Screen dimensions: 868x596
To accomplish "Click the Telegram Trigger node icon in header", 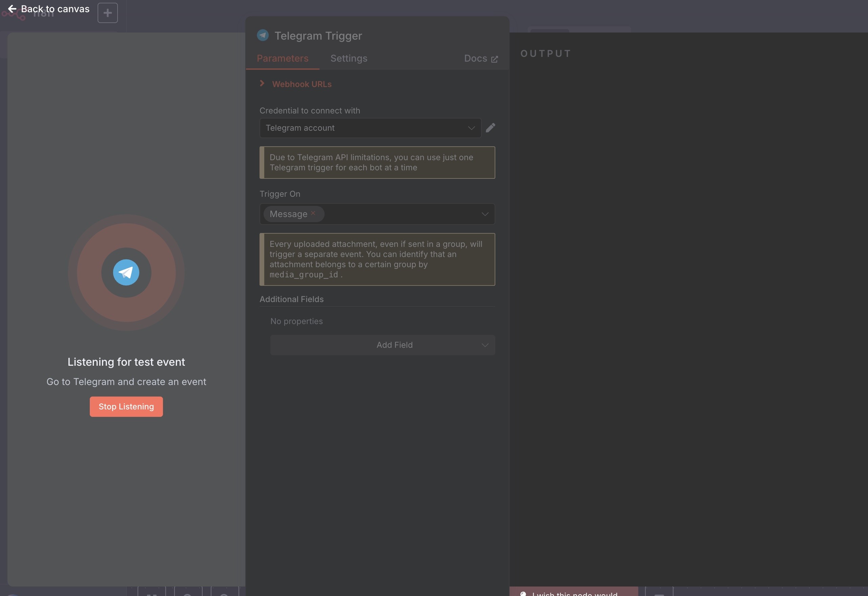I will [x=263, y=36].
